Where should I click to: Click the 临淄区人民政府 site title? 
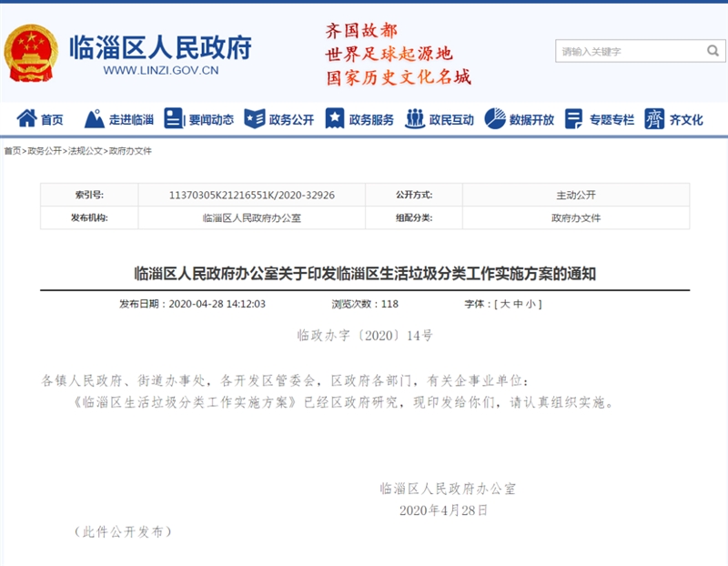click(x=161, y=47)
